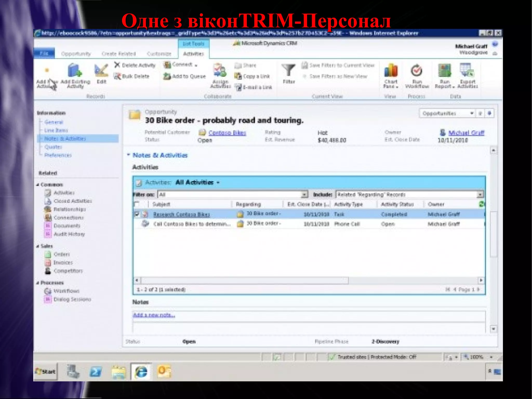Open Closed Activities in sidebar
Viewport: 532px width, 399px height.
(68, 201)
